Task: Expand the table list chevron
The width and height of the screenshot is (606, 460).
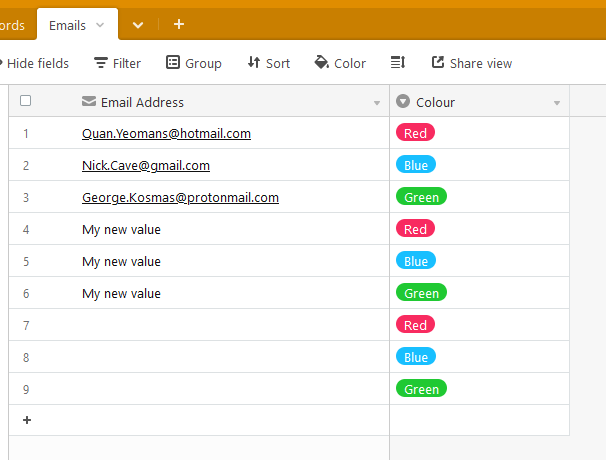Action: pos(138,26)
